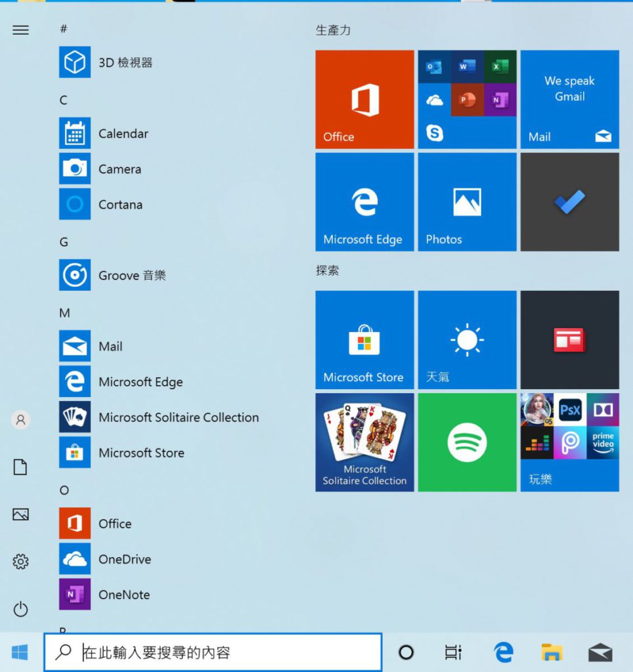Open PsX Photoshop Express in 玩樂 folder
This screenshot has width=633, height=672.
point(570,410)
